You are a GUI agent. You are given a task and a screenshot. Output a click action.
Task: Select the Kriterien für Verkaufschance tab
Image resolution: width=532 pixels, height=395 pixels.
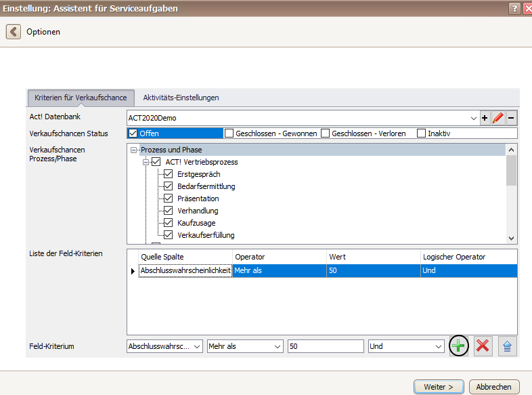[81, 98]
